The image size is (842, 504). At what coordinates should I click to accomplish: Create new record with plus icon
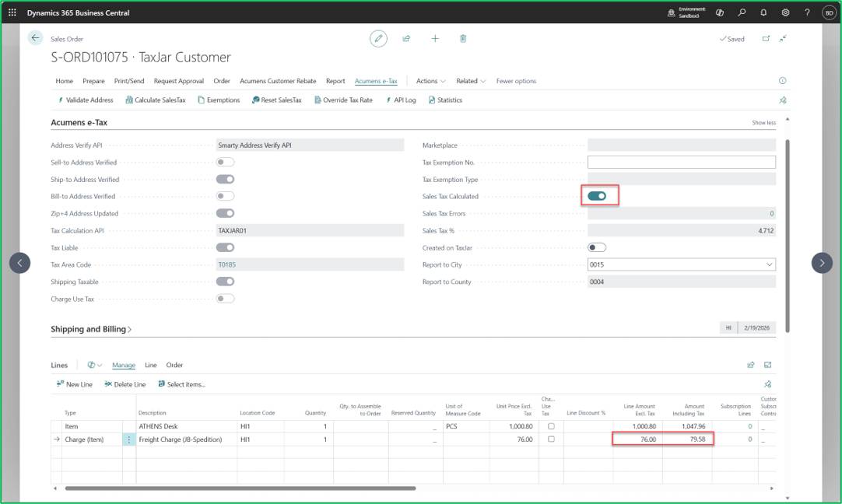tap(435, 39)
